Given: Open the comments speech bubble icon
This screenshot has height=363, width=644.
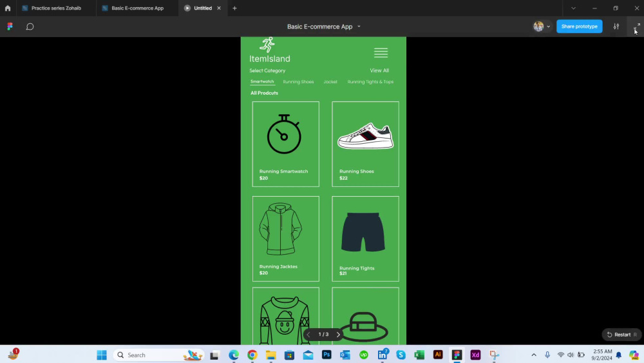Looking at the screenshot, I should tap(30, 26).
